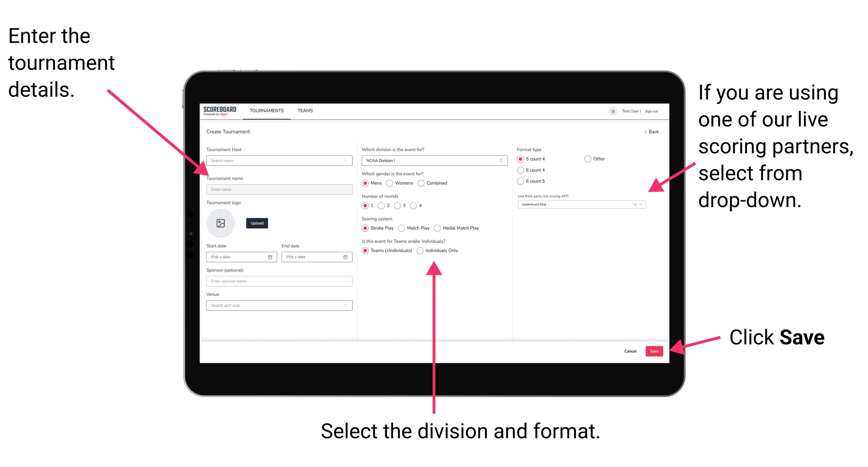Click the image placeholder upload icon
The image size is (868, 467).
point(221,223)
